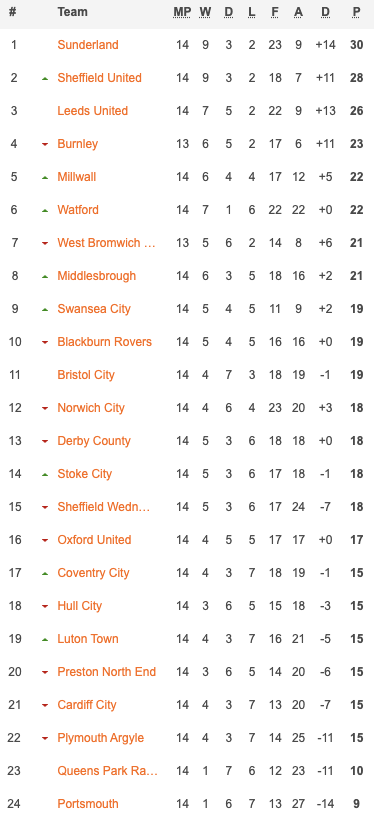Click the MP column header
The width and height of the screenshot is (374, 820).
click(182, 12)
